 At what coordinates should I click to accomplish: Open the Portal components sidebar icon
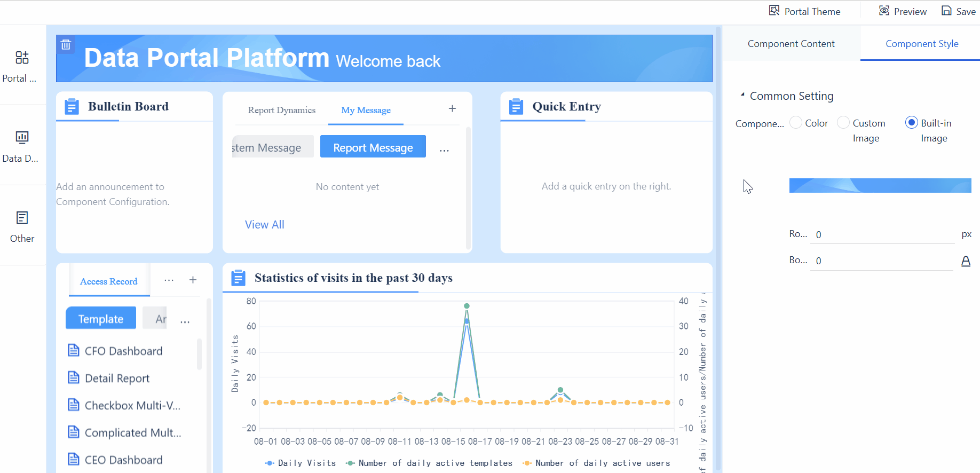(x=22, y=58)
